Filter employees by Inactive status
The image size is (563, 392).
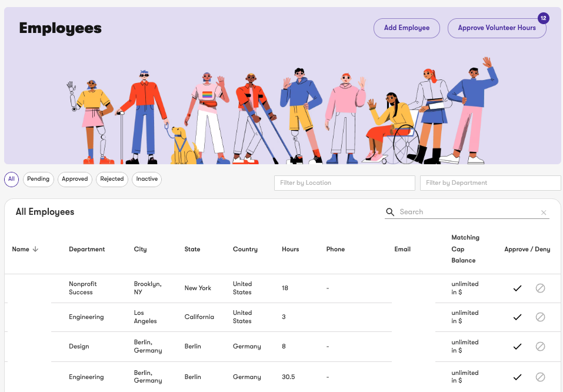click(147, 179)
